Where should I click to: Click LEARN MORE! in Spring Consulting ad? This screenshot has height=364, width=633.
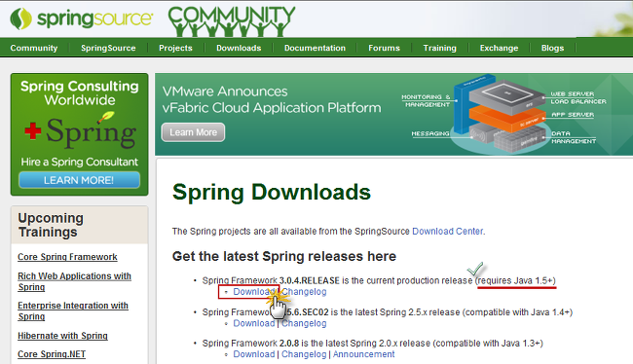coord(79,180)
